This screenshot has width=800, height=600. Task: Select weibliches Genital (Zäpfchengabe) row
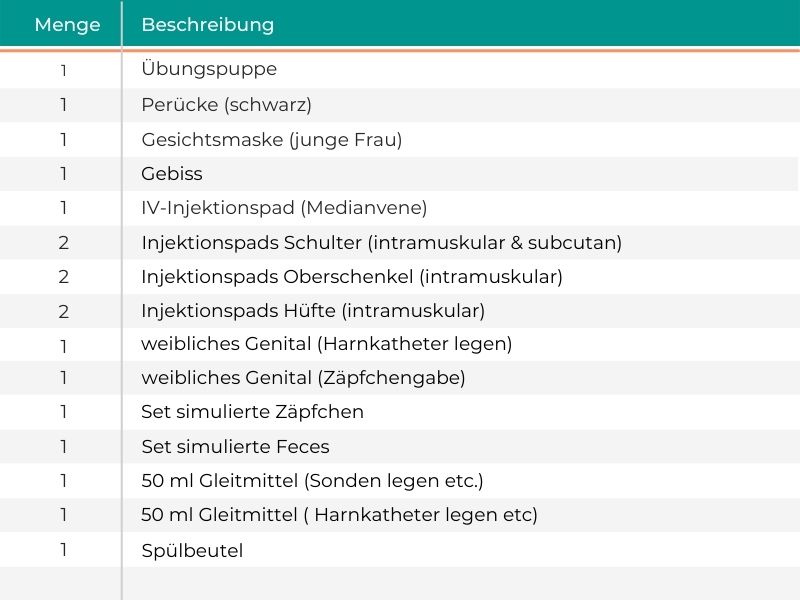(400, 378)
